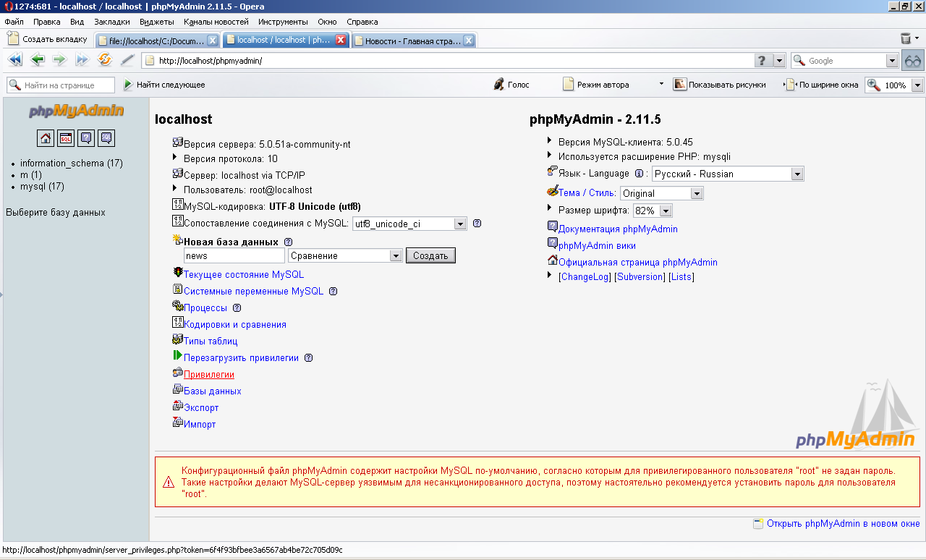Toggle Показывать рисунки show images button
The width and height of the screenshot is (926, 560).
[720, 85]
